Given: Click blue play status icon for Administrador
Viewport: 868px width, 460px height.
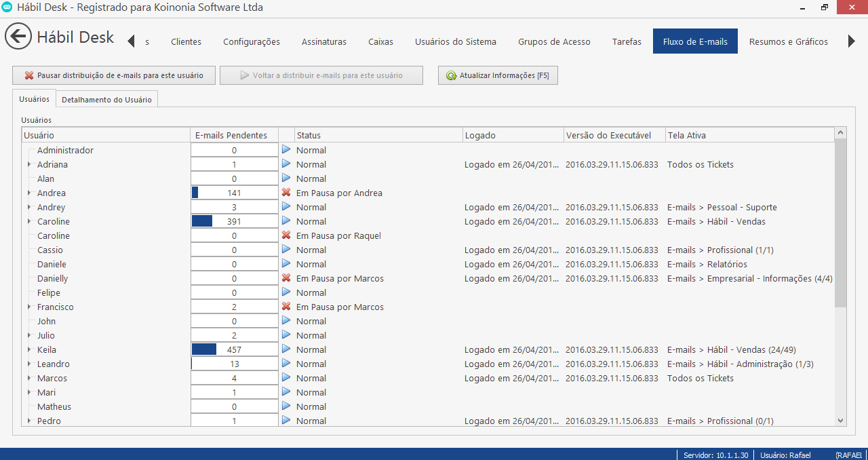Looking at the screenshot, I should pyautogui.click(x=286, y=150).
